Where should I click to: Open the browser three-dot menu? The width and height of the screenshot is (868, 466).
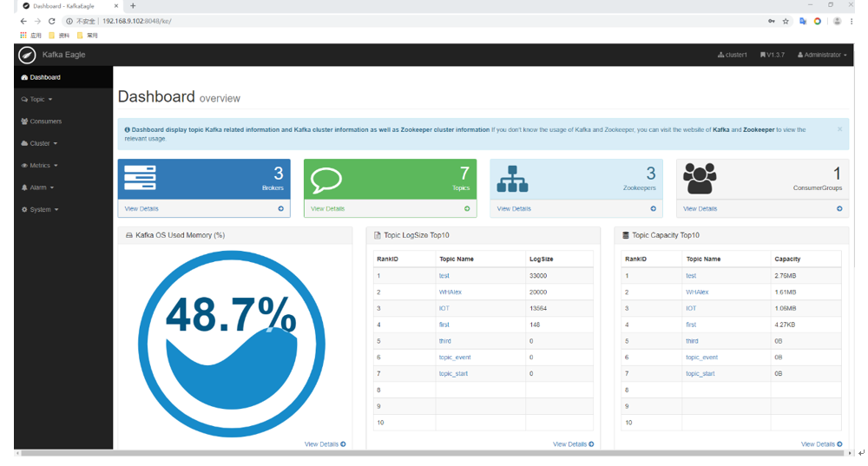click(x=852, y=21)
